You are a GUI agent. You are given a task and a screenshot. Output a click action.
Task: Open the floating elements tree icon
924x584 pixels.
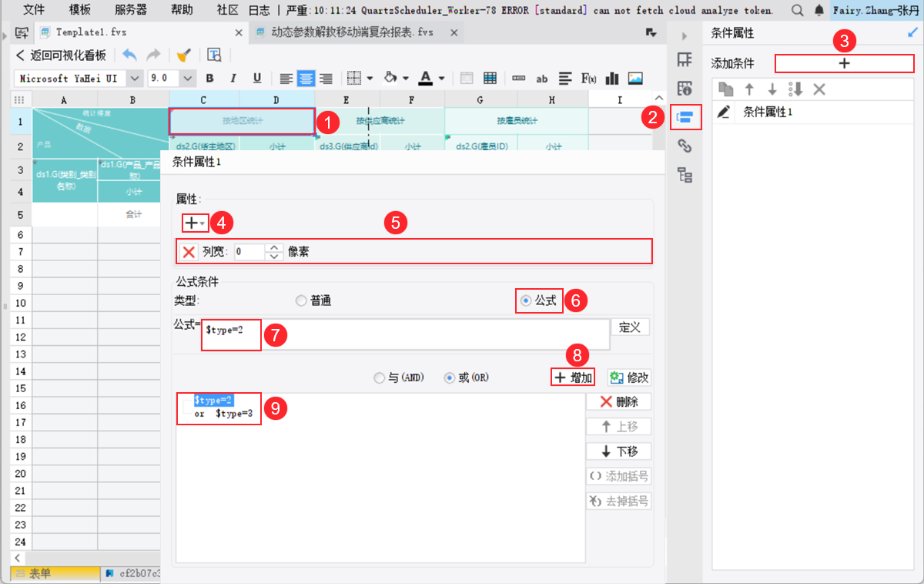(685, 175)
